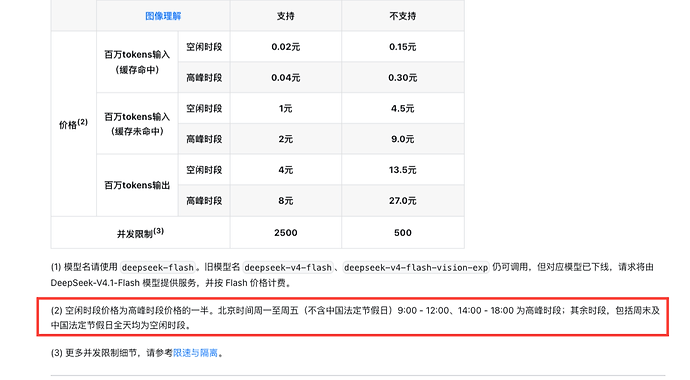
Task: Select the 0.02元 price cell
Action: 286,47
